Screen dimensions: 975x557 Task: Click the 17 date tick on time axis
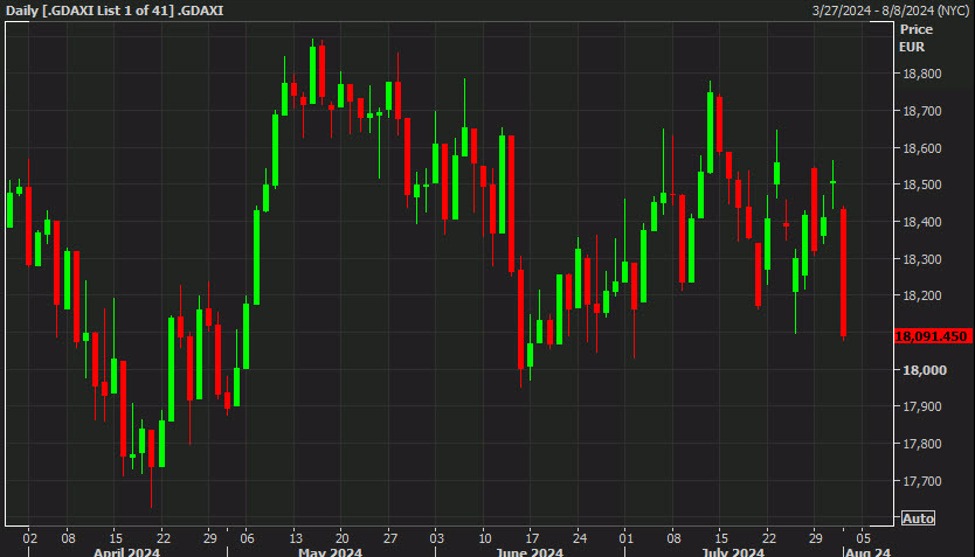[x=532, y=538]
